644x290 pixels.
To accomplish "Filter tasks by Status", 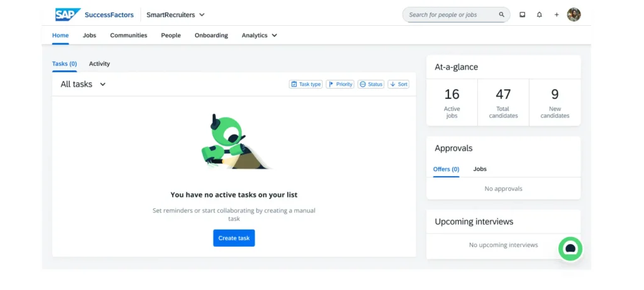I will (x=371, y=84).
